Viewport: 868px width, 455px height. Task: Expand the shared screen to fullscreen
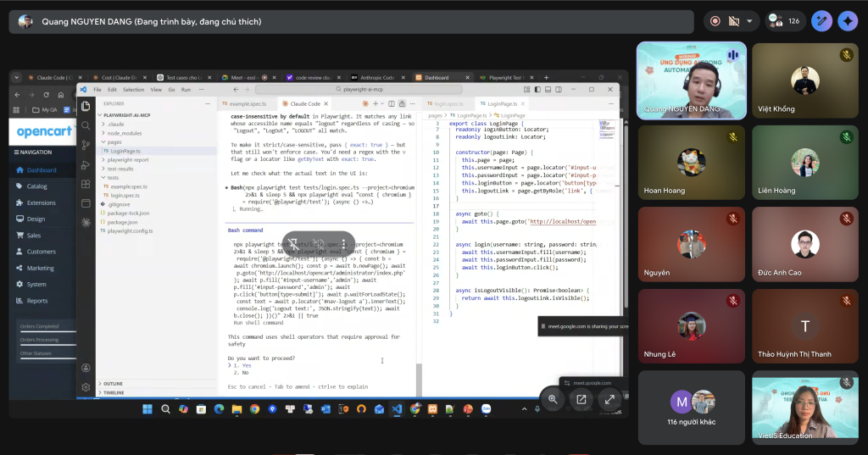(609, 399)
